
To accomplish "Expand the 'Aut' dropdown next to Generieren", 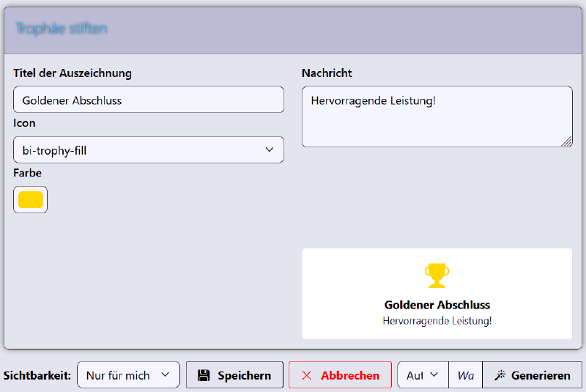I will coord(423,375).
